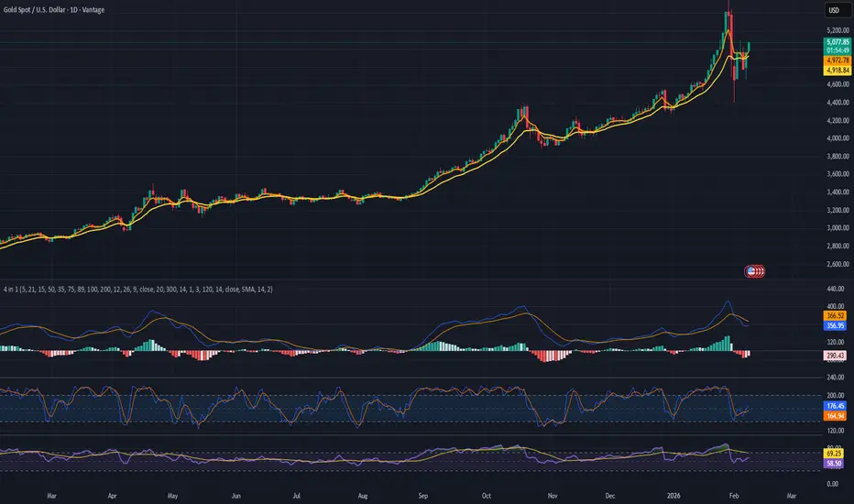Click the bar countdown timer 01:54:49
This screenshot has height=504, width=854.
pyautogui.click(x=838, y=50)
